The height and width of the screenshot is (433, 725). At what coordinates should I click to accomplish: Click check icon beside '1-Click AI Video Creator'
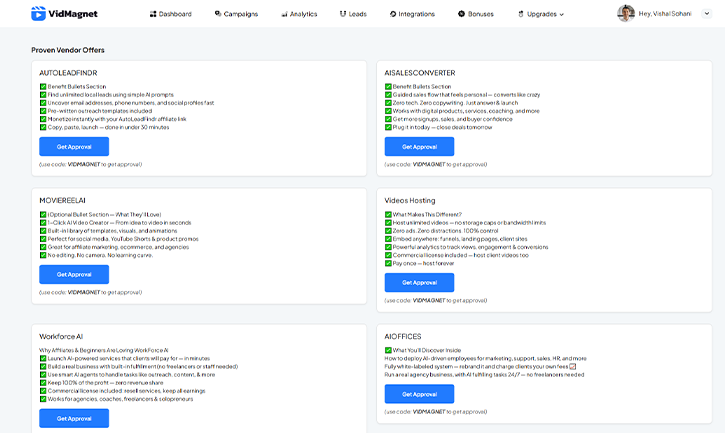pos(43,223)
